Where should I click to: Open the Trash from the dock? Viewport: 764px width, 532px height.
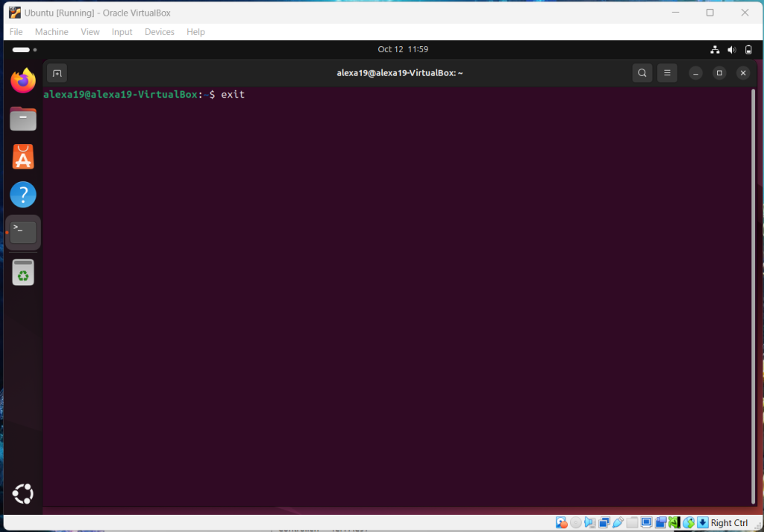[23, 272]
